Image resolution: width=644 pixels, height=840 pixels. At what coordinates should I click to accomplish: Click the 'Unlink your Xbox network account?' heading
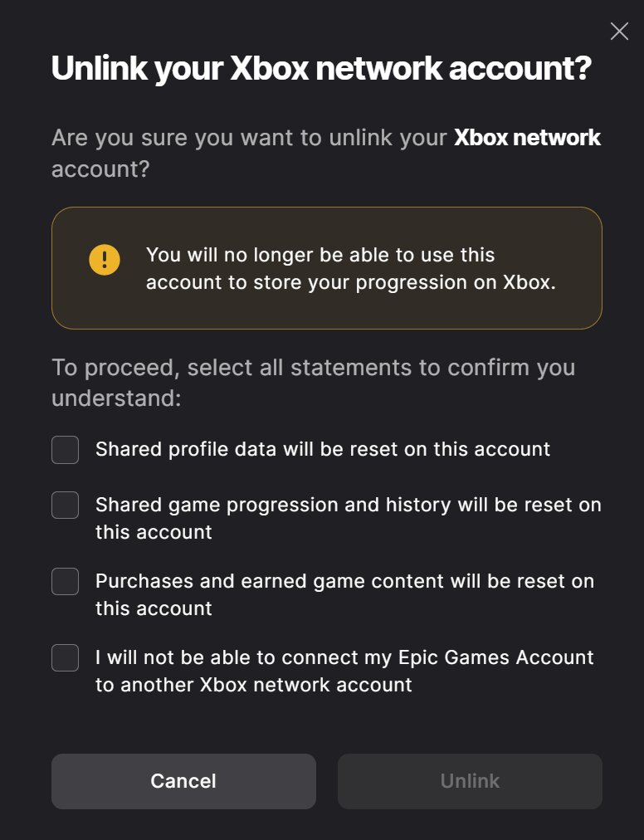point(321,69)
